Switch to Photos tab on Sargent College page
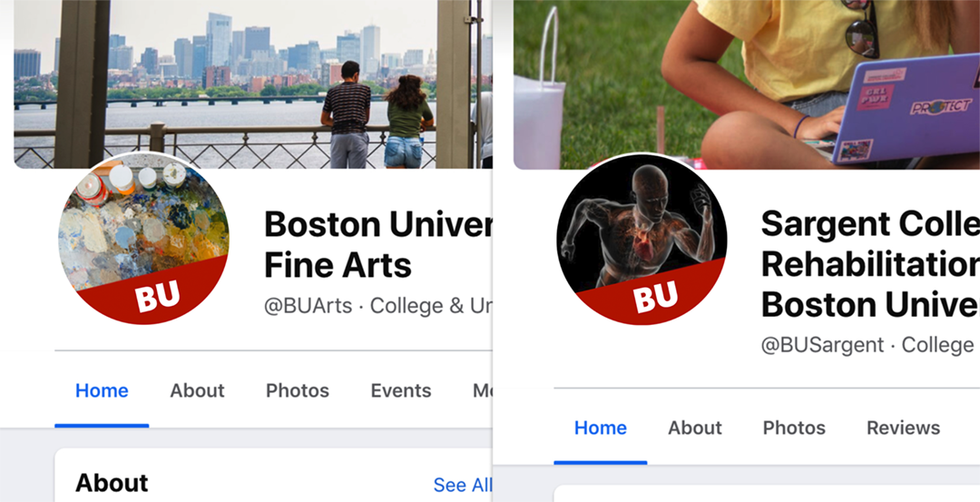The height and width of the screenshot is (502, 980). (794, 428)
